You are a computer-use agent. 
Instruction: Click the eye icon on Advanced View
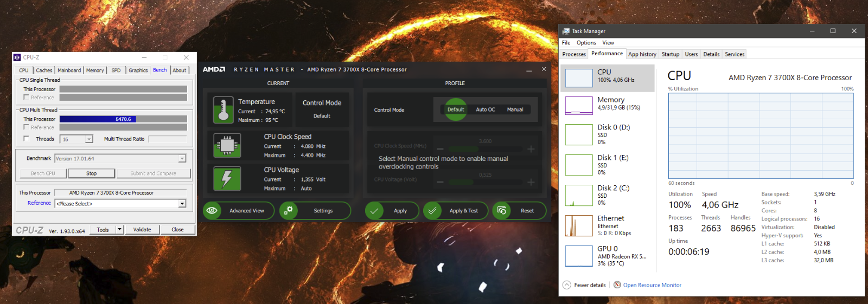212,211
